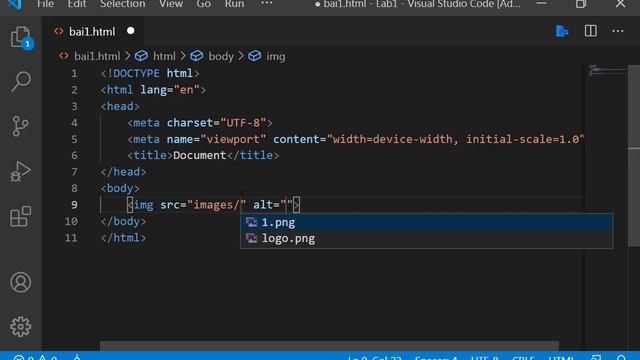Open editor More Actions ellipsis menu
Screen dimensions: 640x360
(x=618, y=31)
